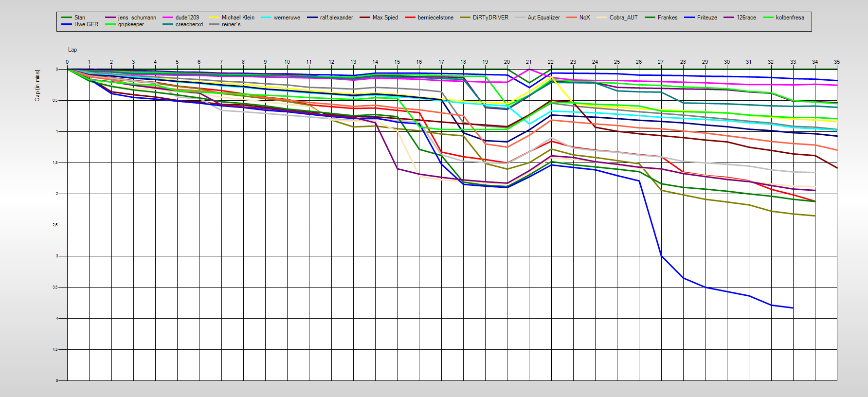Image resolution: width=868 pixels, height=397 pixels.
Task: Select the werneruwe cyan legend swatch
Action: (x=266, y=18)
